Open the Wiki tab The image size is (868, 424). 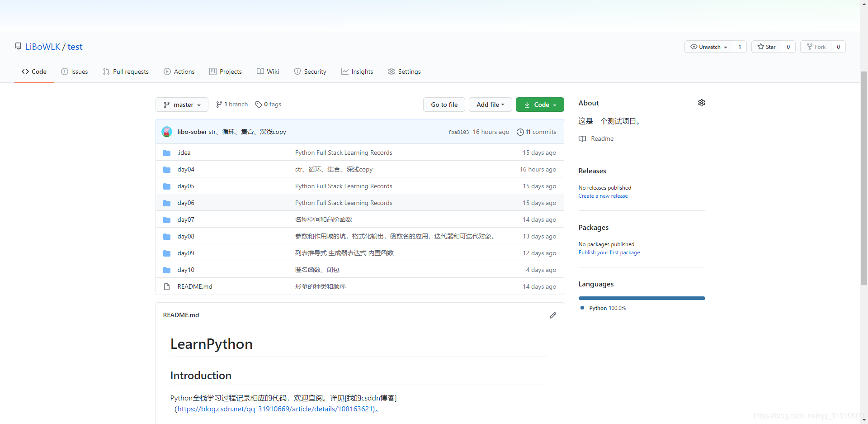click(268, 71)
